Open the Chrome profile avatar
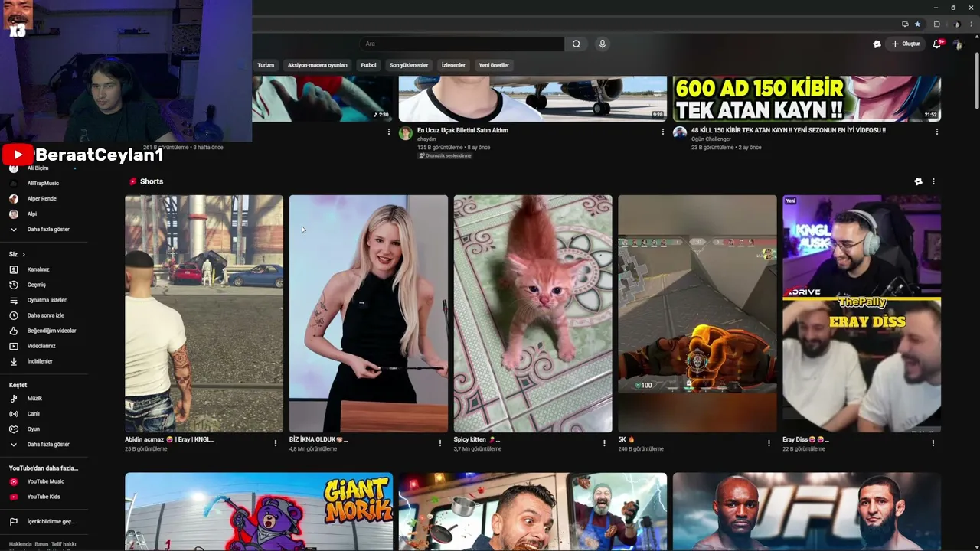Image resolution: width=980 pixels, height=551 pixels. pyautogui.click(x=956, y=24)
